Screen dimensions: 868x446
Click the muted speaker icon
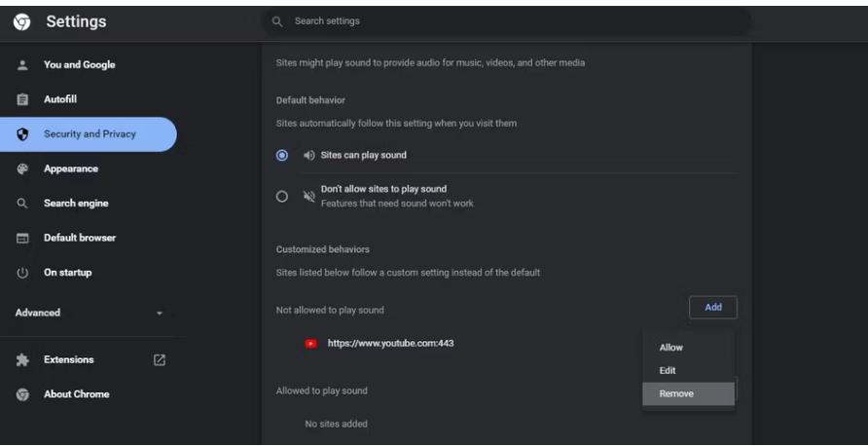pyautogui.click(x=309, y=197)
